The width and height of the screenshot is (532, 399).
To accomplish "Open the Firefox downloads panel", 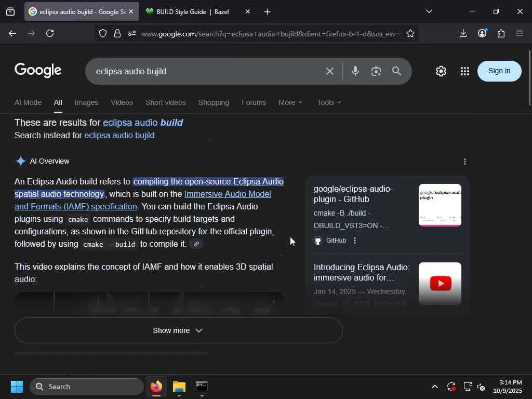I will click(x=463, y=33).
